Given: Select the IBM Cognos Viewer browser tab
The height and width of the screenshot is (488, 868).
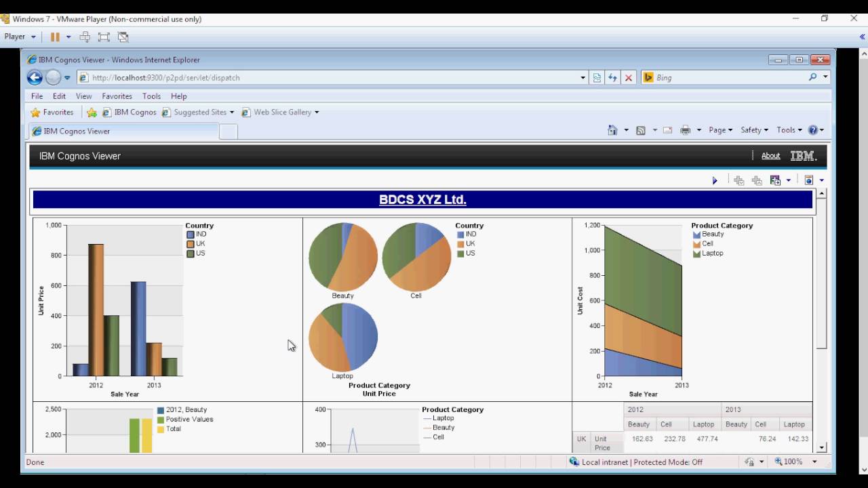Looking at the screenshot, I should tap(123, 131).
